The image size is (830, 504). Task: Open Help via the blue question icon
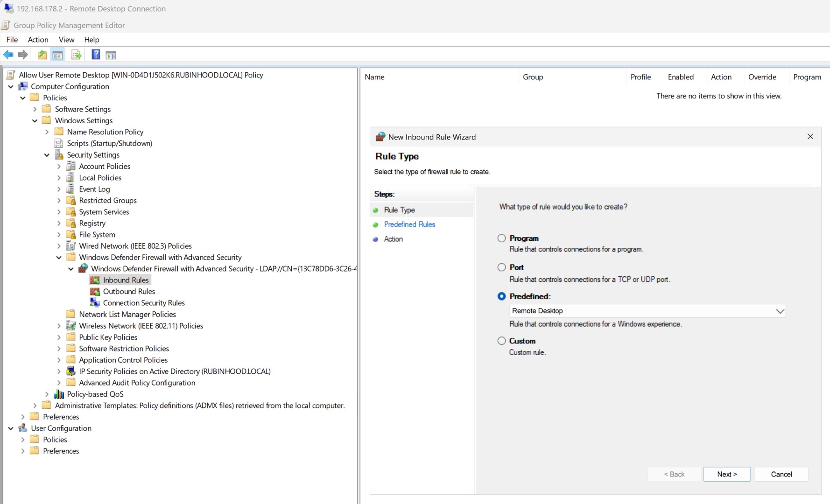pos(96,55)
